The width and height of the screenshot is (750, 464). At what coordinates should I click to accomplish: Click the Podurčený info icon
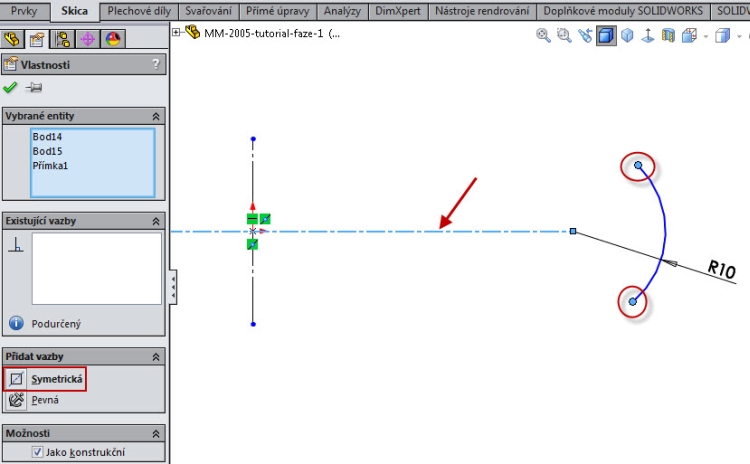[x=16, y=323]
